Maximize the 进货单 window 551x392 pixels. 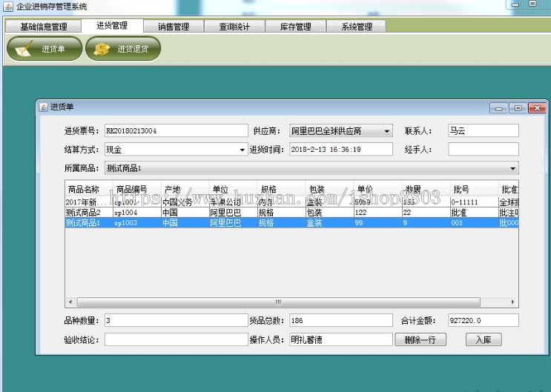coord(518,108)
